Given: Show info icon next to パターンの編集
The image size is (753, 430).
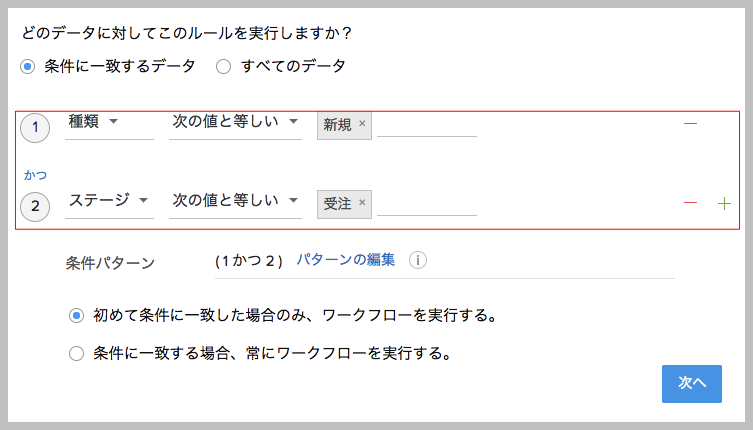Looking at the screenshot, I should click(x=418, y=260).
